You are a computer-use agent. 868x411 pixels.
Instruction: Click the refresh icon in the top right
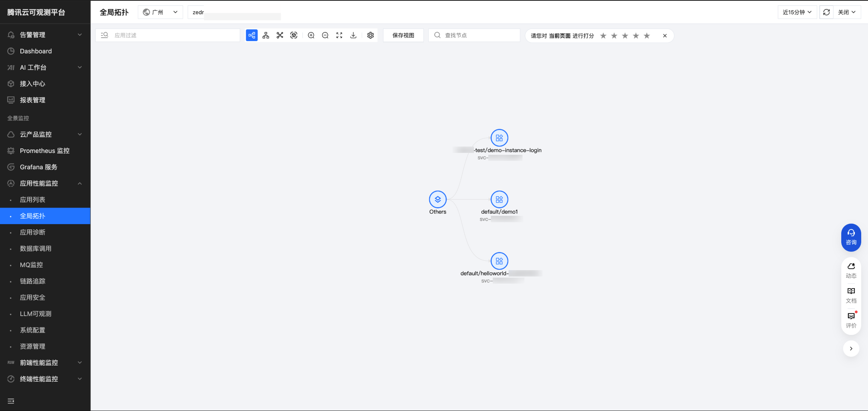[x=826, y=12]
